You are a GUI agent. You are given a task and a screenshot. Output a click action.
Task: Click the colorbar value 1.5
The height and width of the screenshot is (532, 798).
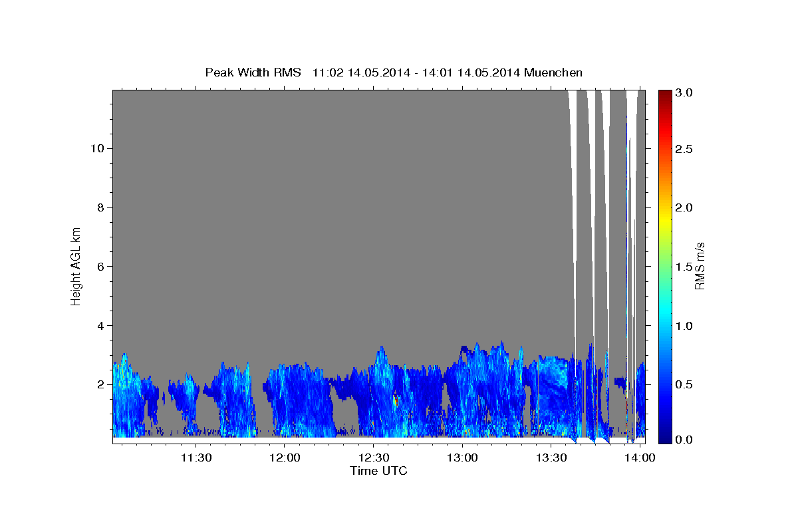tap(684, 267)
